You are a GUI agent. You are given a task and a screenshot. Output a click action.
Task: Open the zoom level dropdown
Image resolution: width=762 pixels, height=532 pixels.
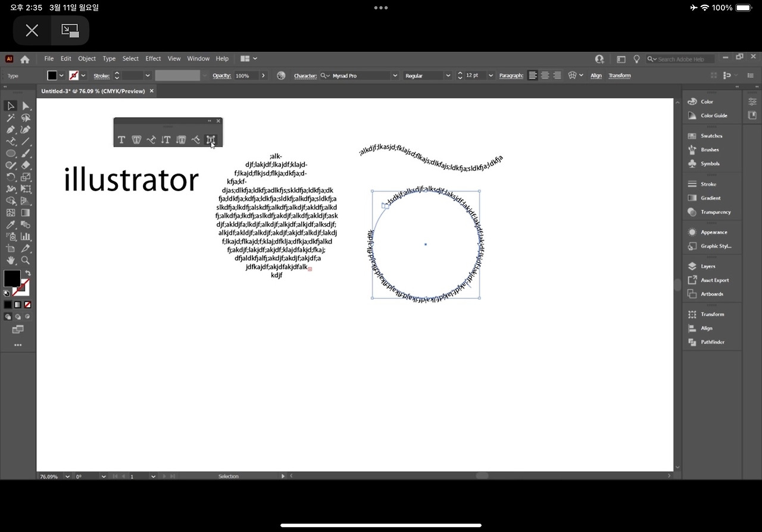tap(67, 476)
